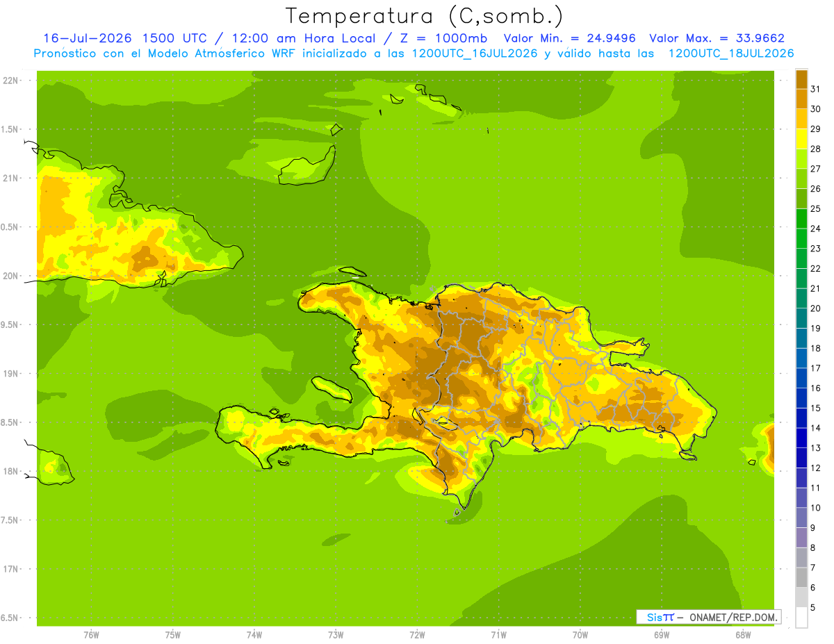Click the "70W" longitude axis label
The width and height of the screenshot is (834, 644).
point(580,635)
